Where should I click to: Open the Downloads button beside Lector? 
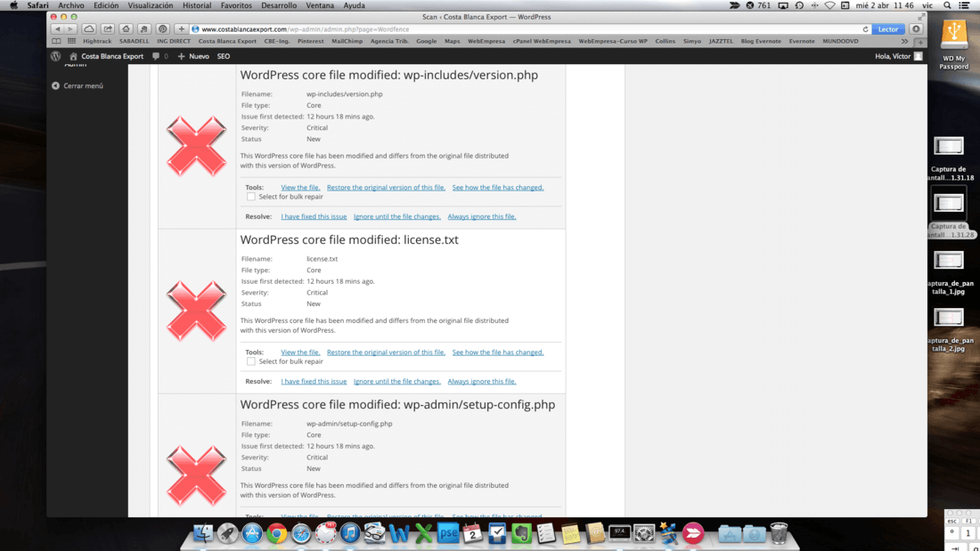(916, 29)
